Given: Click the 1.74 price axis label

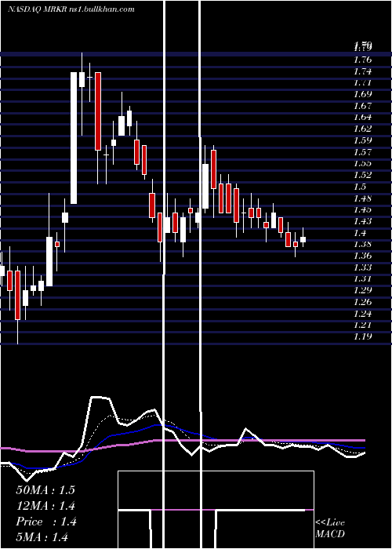Looking at the screenshot, I should coord(362,71).
